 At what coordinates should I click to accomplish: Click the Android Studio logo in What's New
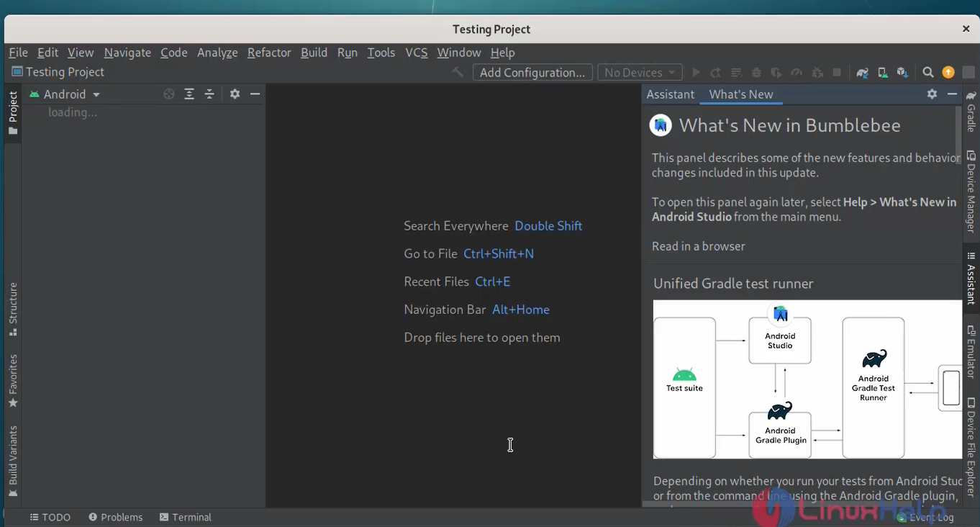(661, 125)
